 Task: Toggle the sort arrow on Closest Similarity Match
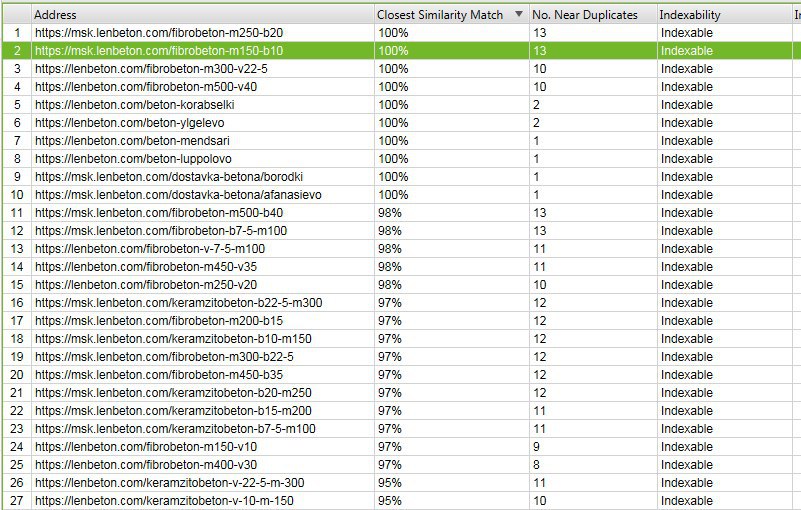tap(519, 14)
